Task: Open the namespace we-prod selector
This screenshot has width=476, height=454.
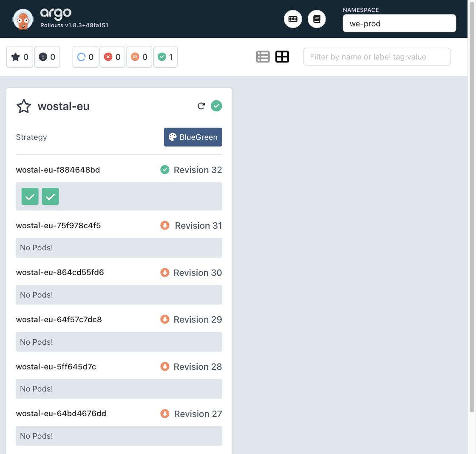Action: tap(399, 23)
